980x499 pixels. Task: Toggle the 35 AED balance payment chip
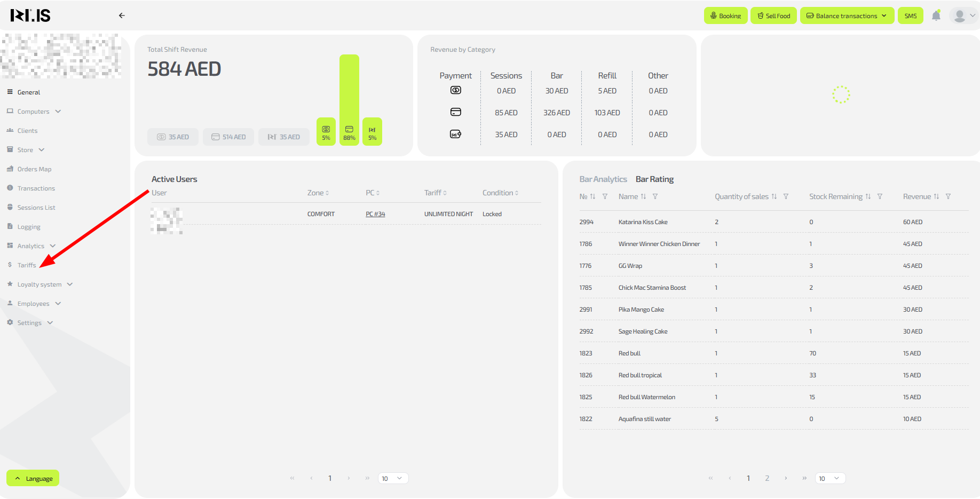coord(284,137)
